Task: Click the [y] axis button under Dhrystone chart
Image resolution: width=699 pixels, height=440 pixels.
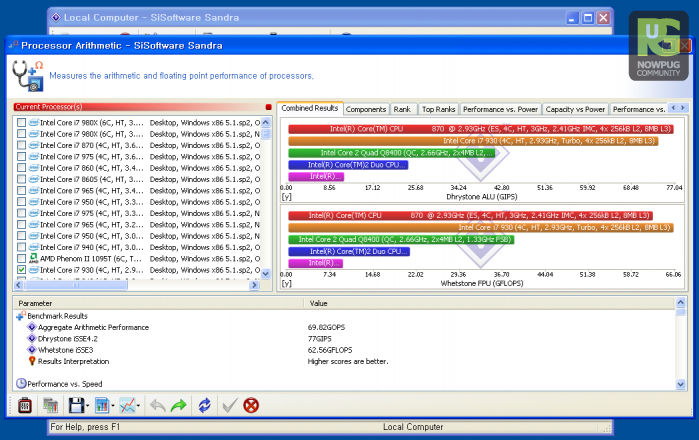Action: (286, 197)
